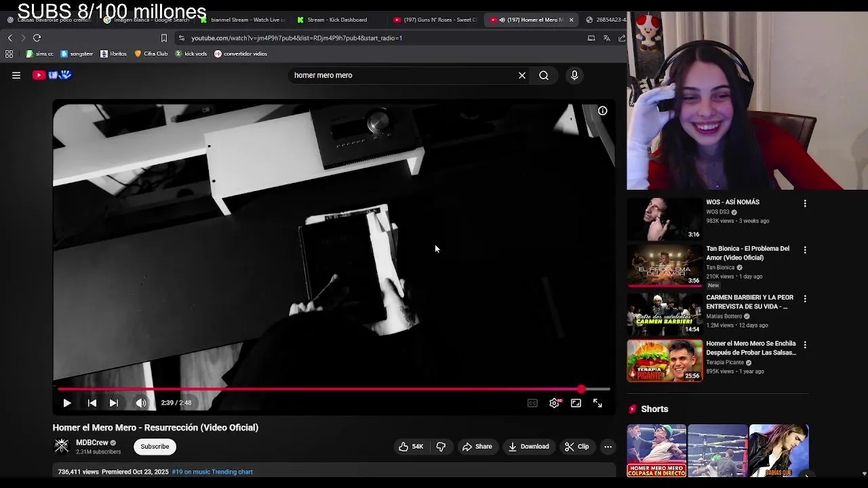Play the paused video
868x488 pixels.
67,403
